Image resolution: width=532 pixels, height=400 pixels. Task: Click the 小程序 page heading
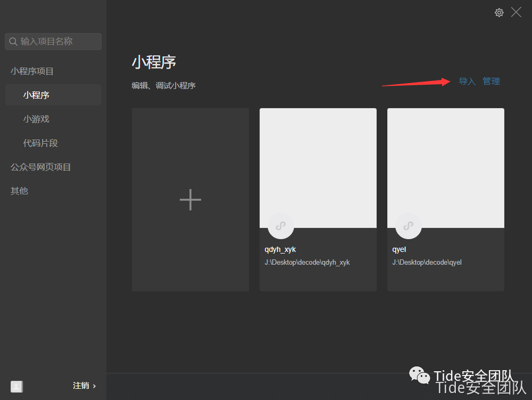[x=154, y=62]
